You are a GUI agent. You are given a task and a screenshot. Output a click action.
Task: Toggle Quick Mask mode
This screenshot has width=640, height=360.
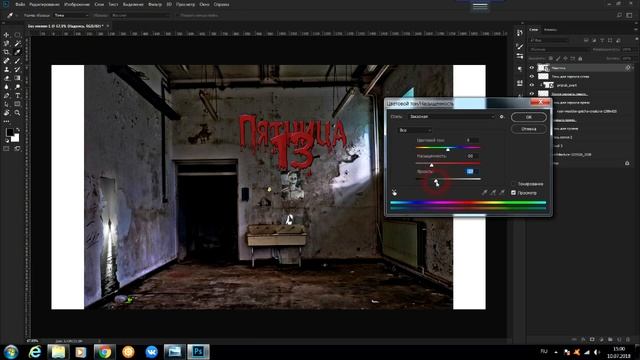coord(7,149)
